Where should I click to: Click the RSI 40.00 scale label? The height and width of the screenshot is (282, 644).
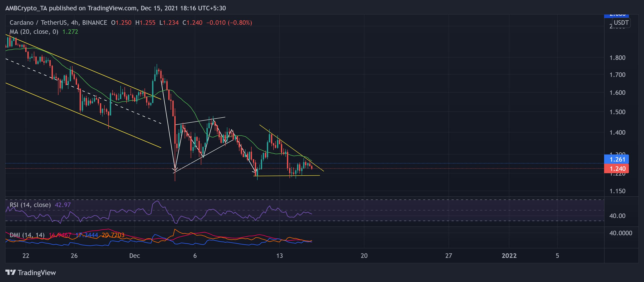pyautogui.click(x=617, y=216)
